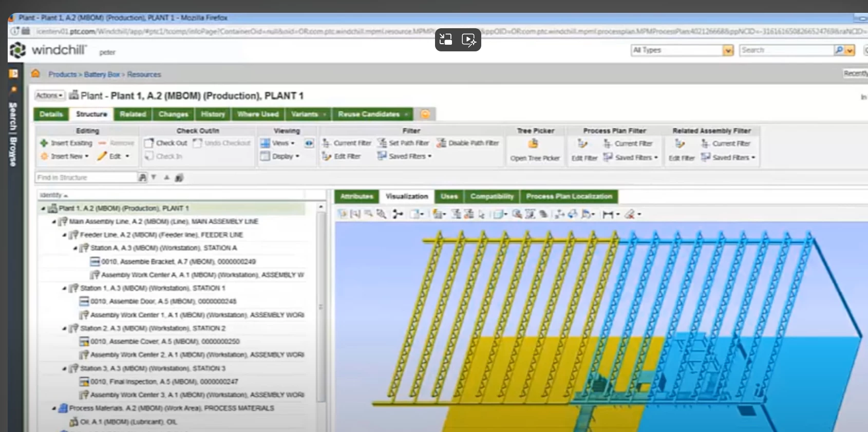Click the Battery Box breadcrumb link
868x432 pixels.
point(102,74)
